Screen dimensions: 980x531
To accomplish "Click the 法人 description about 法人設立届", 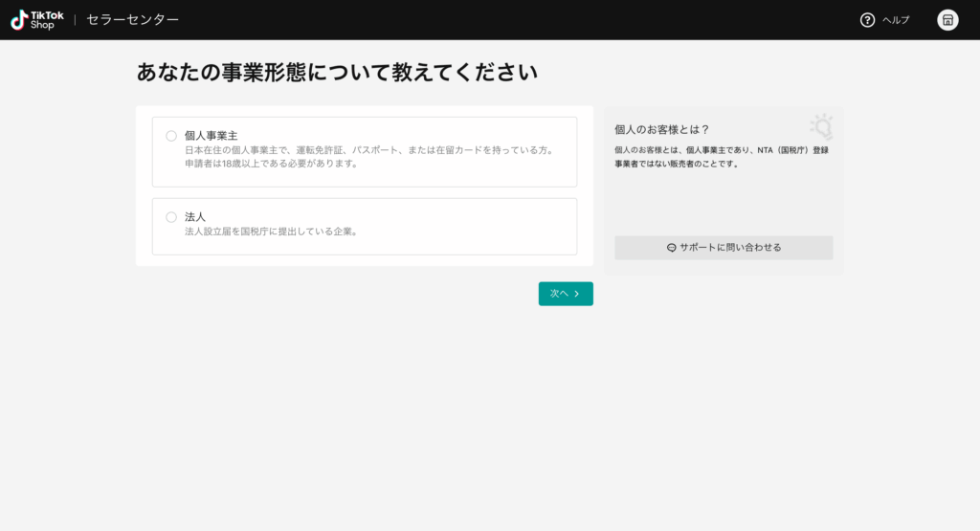I will point(271,232).
